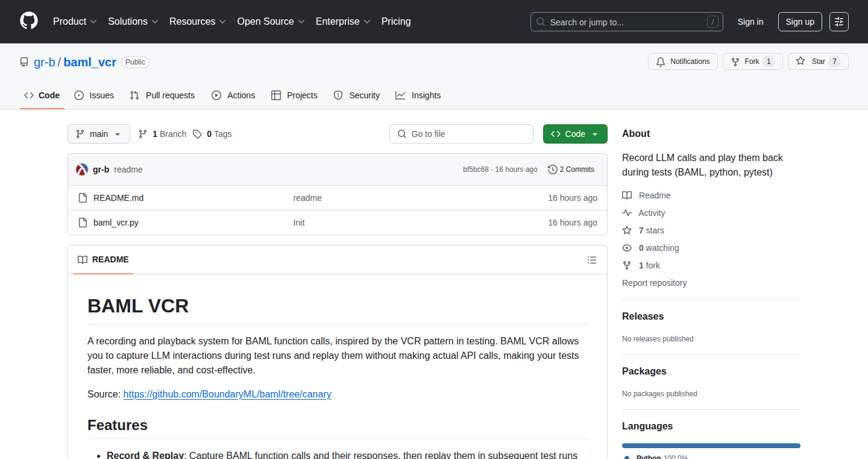Click the book icon beside Readme

pyautogui.click(x=627, y=195)
